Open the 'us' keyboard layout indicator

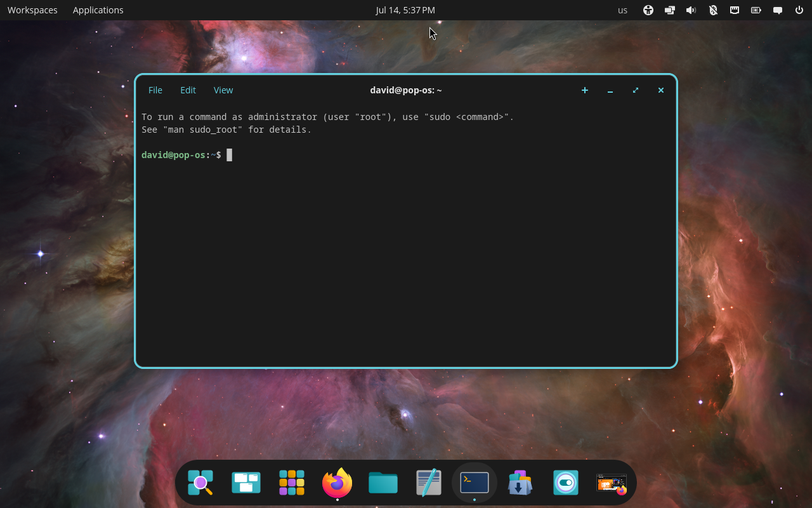coord(623,10)
